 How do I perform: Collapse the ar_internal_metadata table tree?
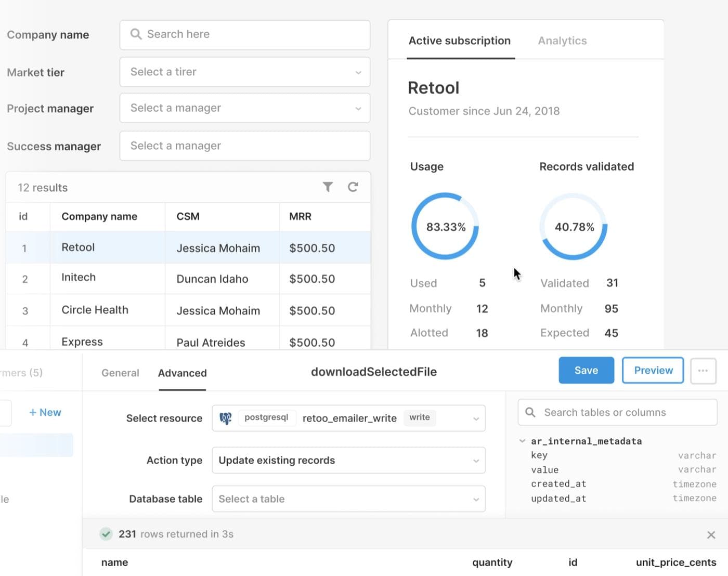tap(522, 441)
